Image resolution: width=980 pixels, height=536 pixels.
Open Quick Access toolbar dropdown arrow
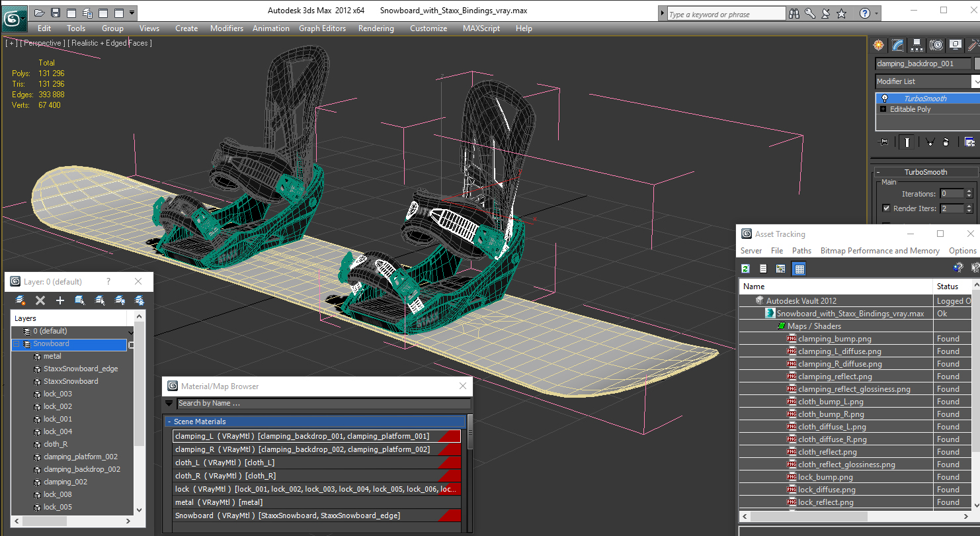133,13
